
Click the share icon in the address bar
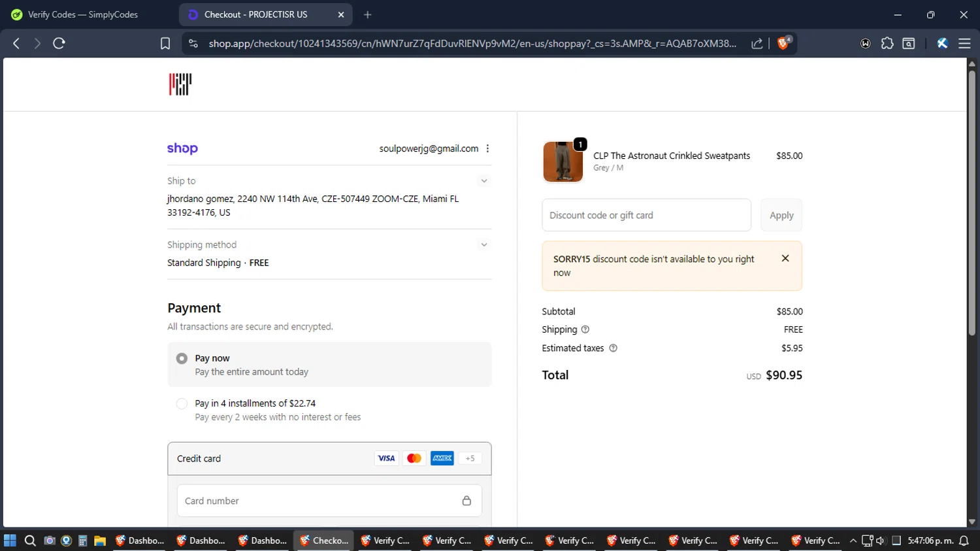pos(757,43)
